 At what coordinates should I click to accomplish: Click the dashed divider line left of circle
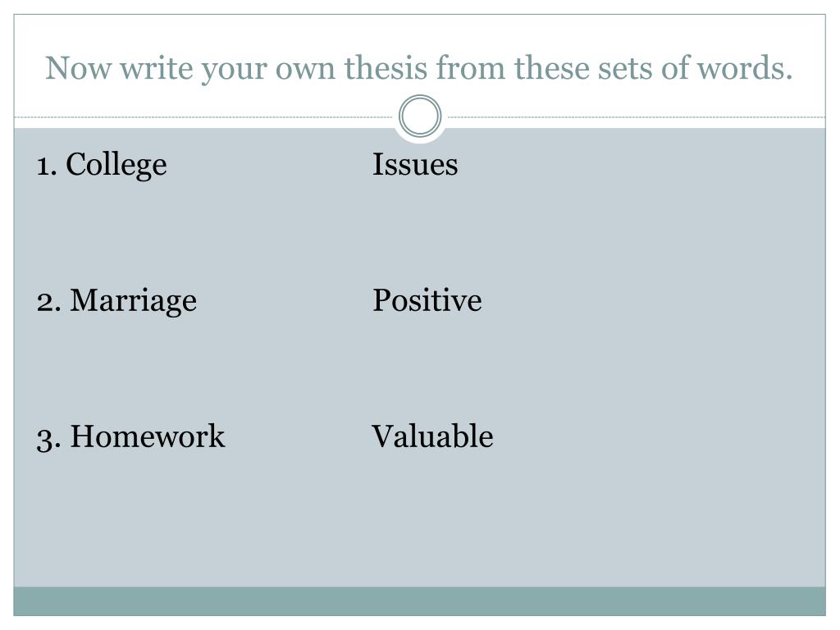point(203,116)
